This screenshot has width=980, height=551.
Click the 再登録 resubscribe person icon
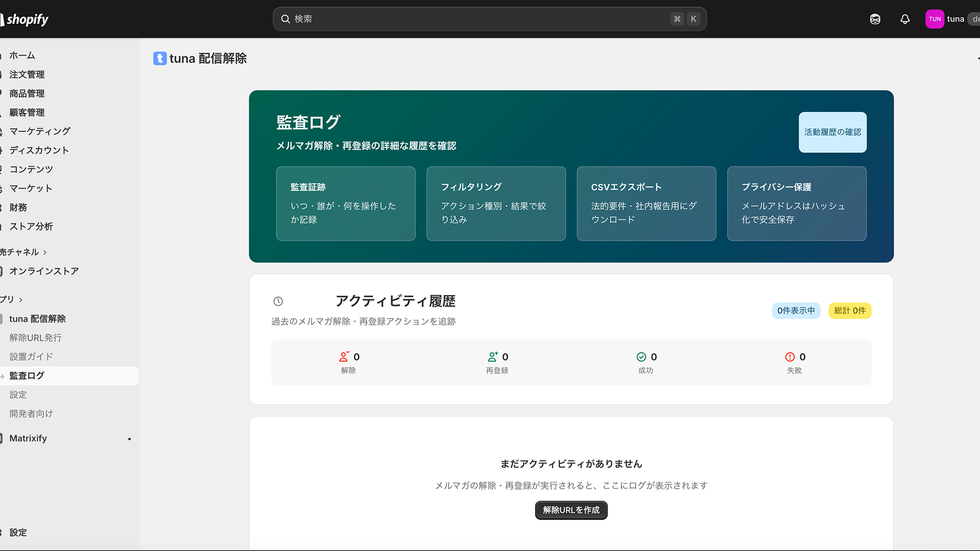click(492, 357)
